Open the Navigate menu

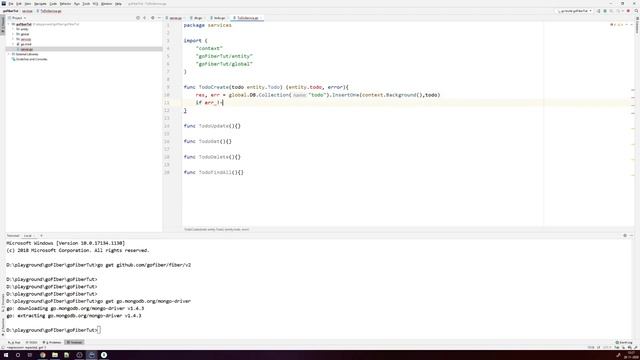point(40,4)
